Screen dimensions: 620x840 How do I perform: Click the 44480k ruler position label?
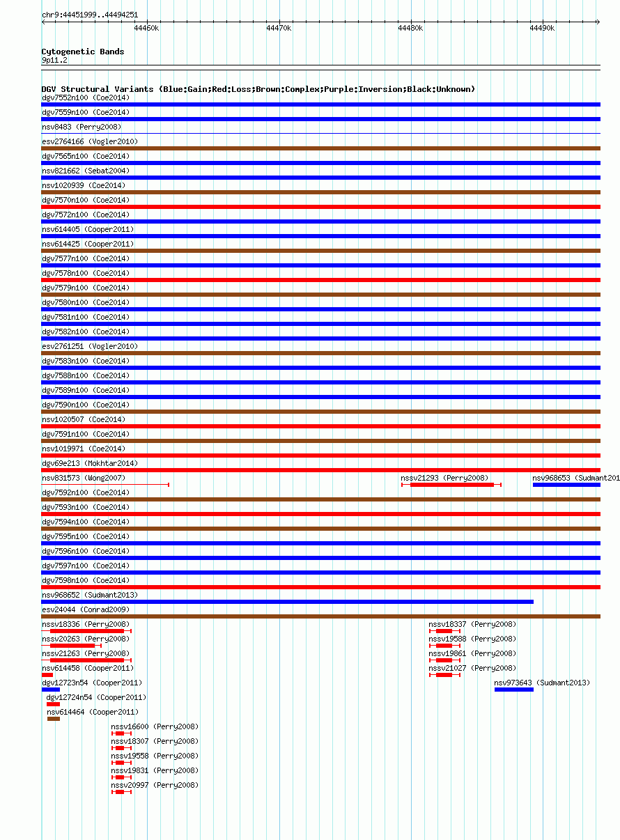coord(410,29)
